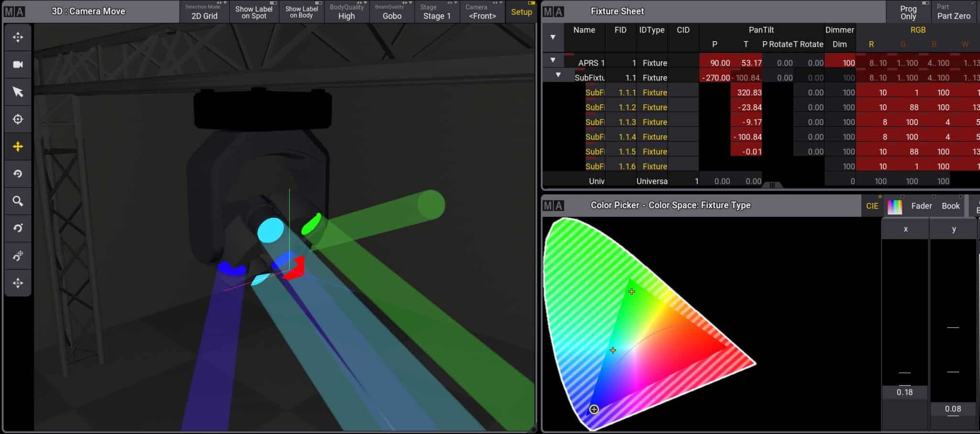980x434 pixels.
Task: Collapse the APRS 1 fixture row
Action: pyautogui.click(x=553, y=60)
